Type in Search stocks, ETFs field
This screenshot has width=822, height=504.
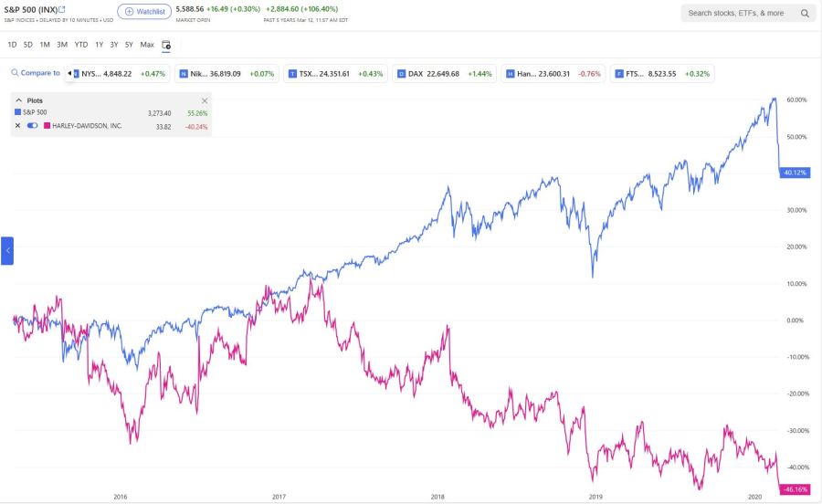coord(736,14)
